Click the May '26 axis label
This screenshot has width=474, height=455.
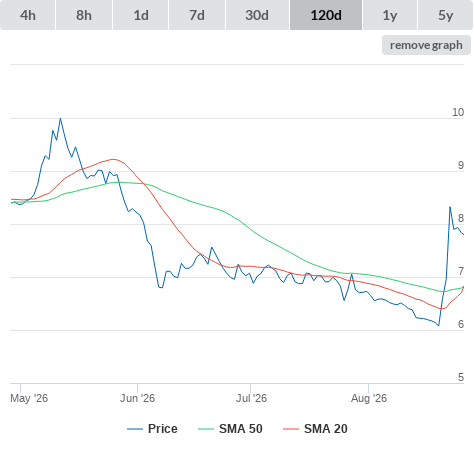[x=29, y=398]
